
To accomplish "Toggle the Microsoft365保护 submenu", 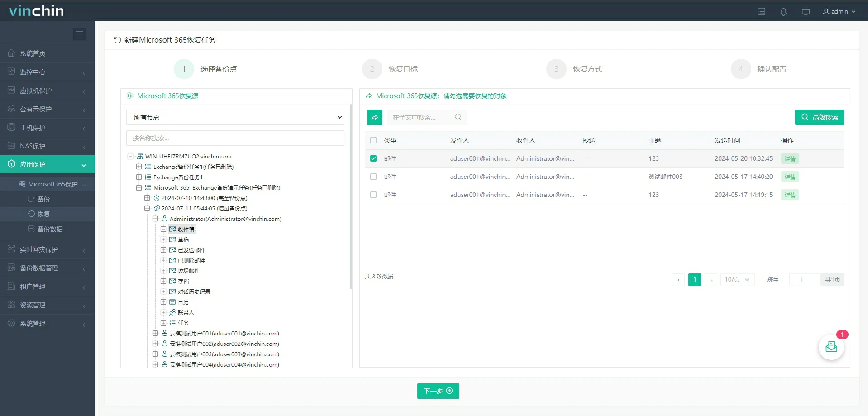I will tap(48, 184).
